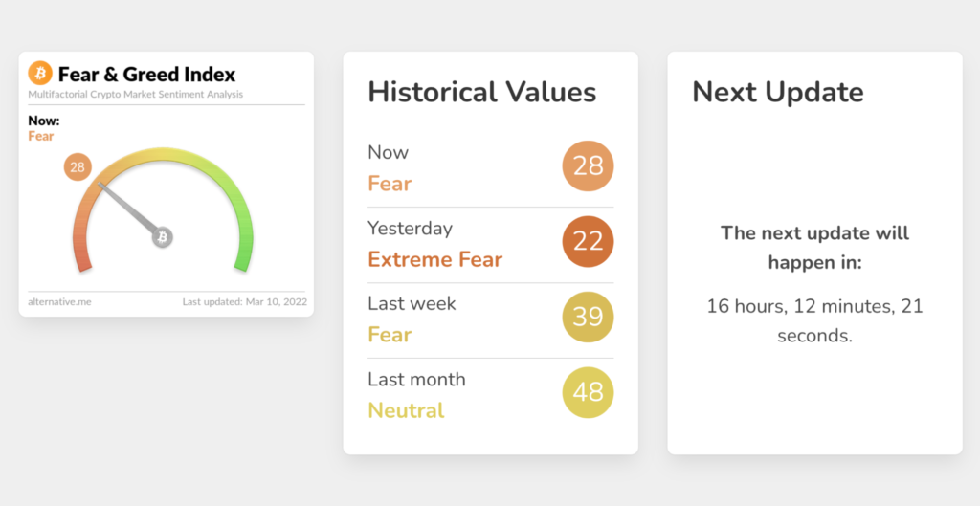Select the Last month circle showing 48
Viewport: 980px width, 506px height.
pyautogui.click(x=588, y=393)
